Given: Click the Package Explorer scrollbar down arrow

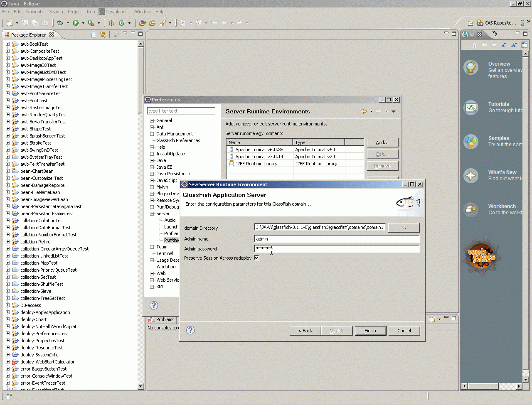Looking at the screenshot, I should pyautogui.click(x=140, y=386).
